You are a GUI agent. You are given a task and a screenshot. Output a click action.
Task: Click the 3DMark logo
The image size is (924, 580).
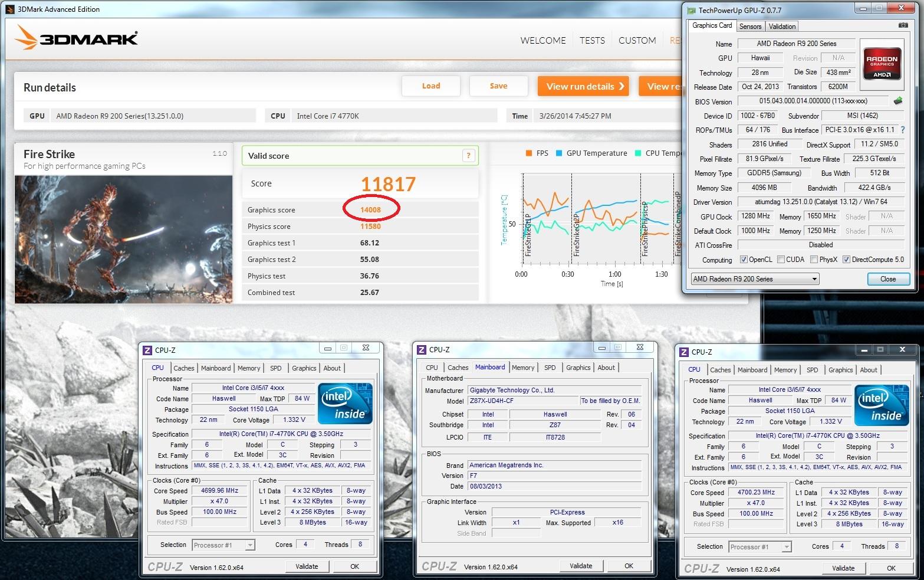click(76, 38)
